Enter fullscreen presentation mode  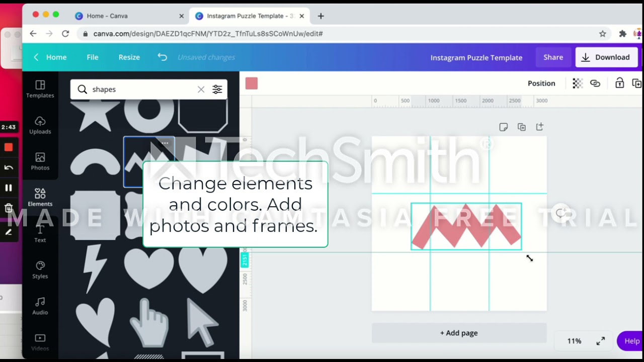600,341
